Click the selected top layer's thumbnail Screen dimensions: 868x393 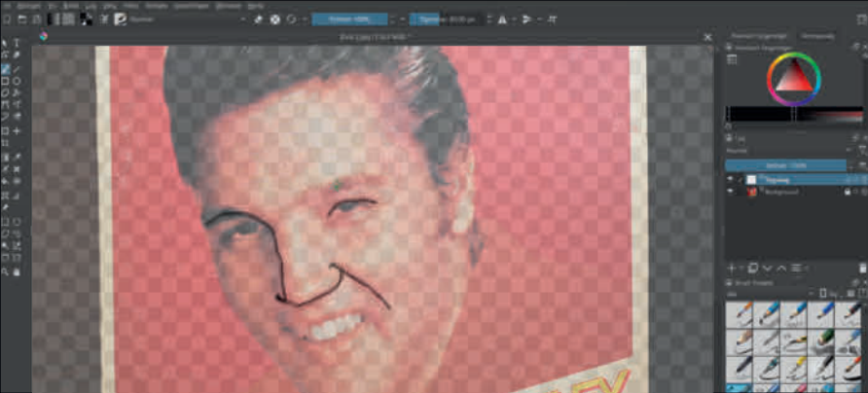(752, 179)
